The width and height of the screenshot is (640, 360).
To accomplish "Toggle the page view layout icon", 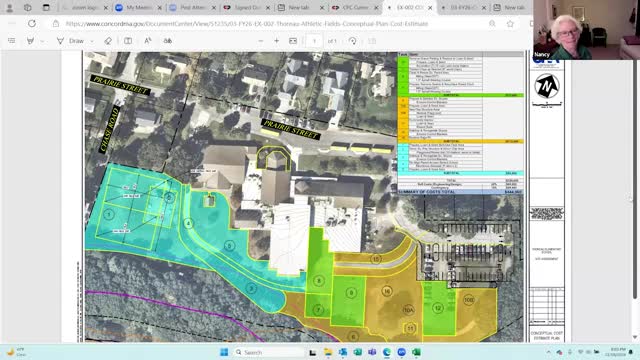I will pos(128,41).
